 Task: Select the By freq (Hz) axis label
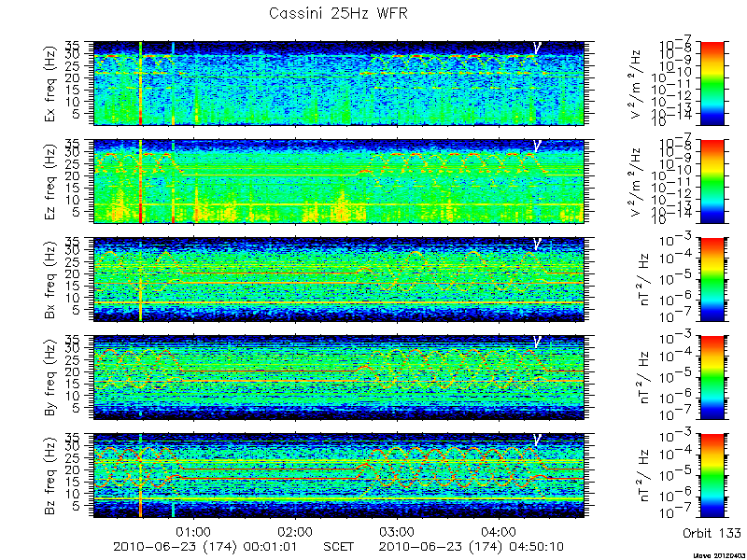coord(51,379)
